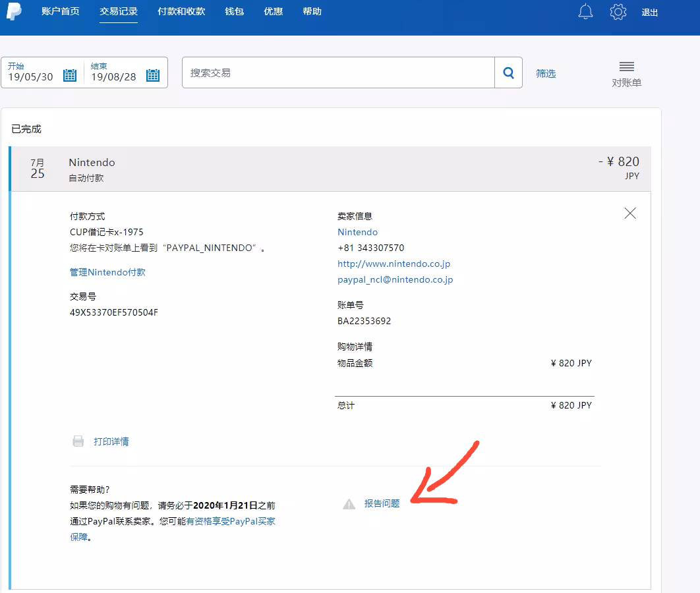The image size is (700, 593).
Task: Open 付款和收款 menu item
Action: point(181,11)
